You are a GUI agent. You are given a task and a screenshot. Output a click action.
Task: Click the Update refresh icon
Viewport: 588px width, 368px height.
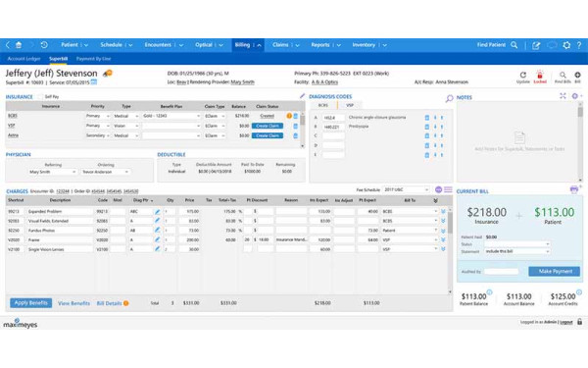pos(522,75)
